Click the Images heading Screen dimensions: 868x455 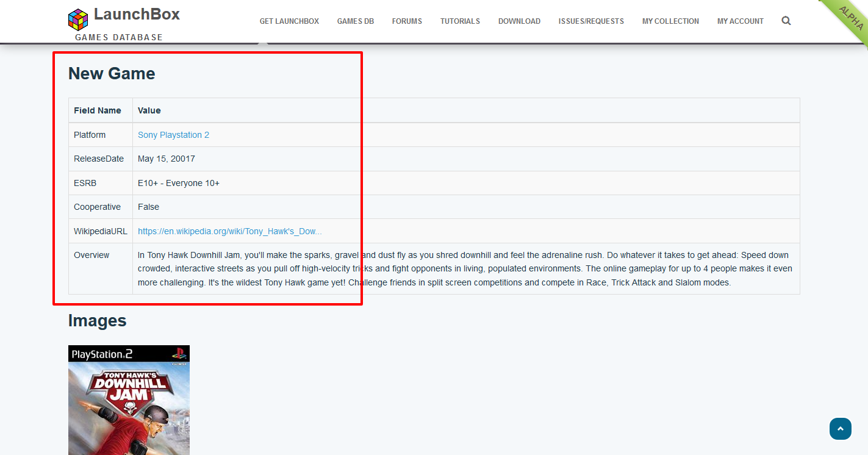click(98, 321)
